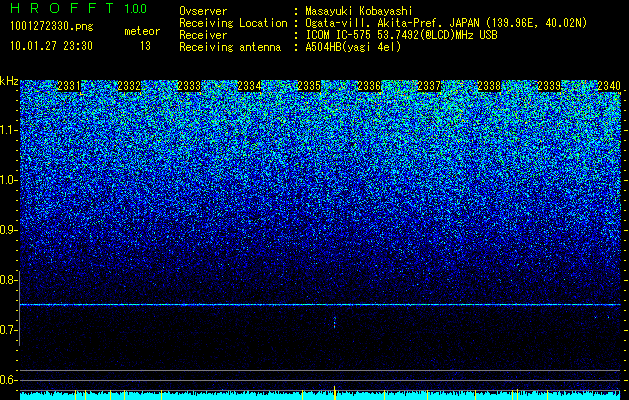Click the 1.1 frequency axis label
The width and height of the screenshot is (629, 400).
pyautogui.click(x=8, y=130)
